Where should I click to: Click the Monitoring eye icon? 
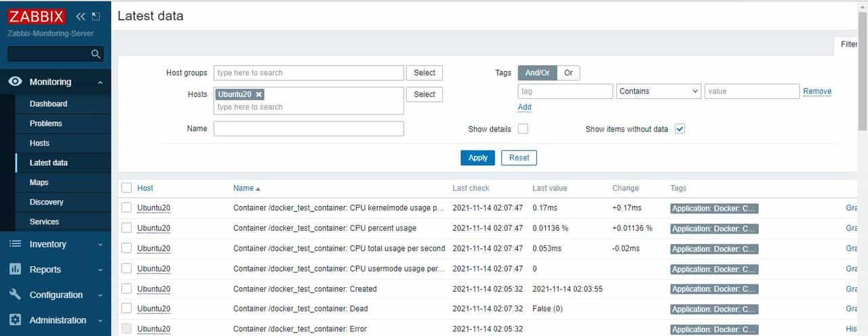[15, 81]
